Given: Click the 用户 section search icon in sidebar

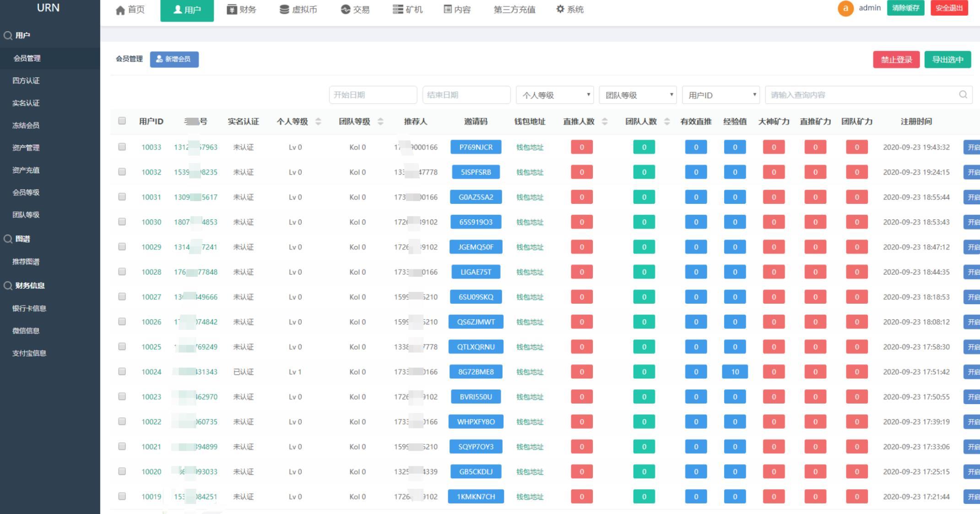Looking at the screenshot, I should 8,35.
